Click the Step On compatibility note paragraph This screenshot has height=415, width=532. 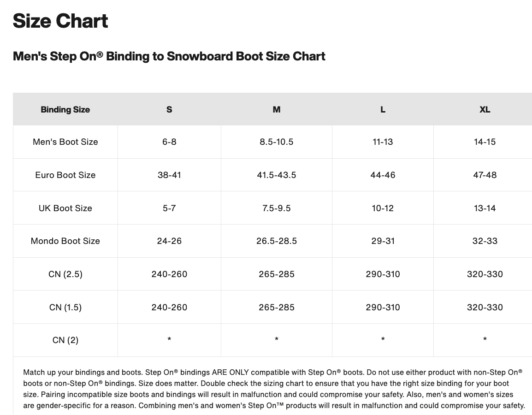click(x=274, y=389)
